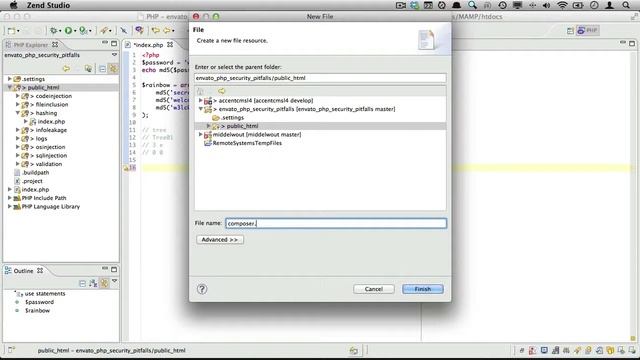Viewport: 640px width, 360px height.
Task: Click the dialog tree Back arrow icon
Action: 221,91
